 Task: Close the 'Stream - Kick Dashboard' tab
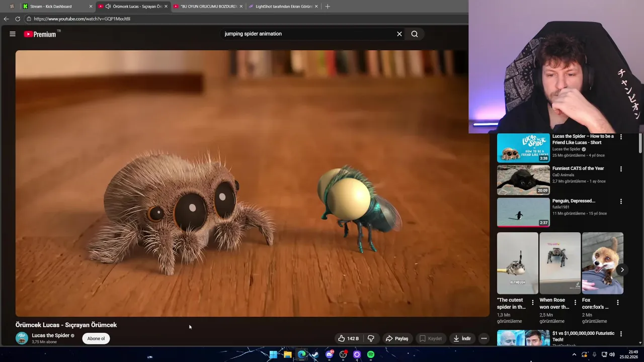coord(91,7)
